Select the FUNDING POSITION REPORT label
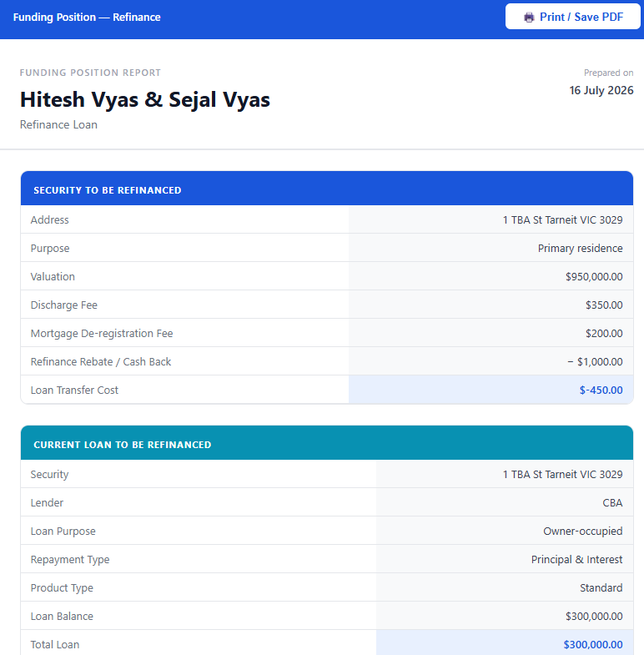Viewport: 644px width, 655px height. pos(90,73)
